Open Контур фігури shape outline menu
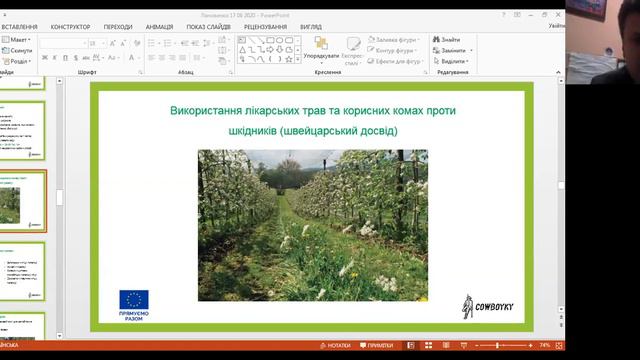The image size is (640, 360). click(392, 50)
